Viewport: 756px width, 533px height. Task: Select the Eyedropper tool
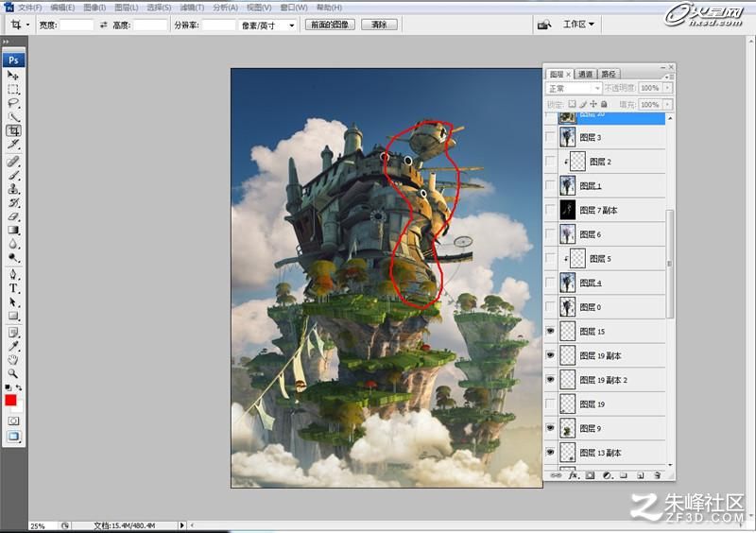(x=13, y=346)
